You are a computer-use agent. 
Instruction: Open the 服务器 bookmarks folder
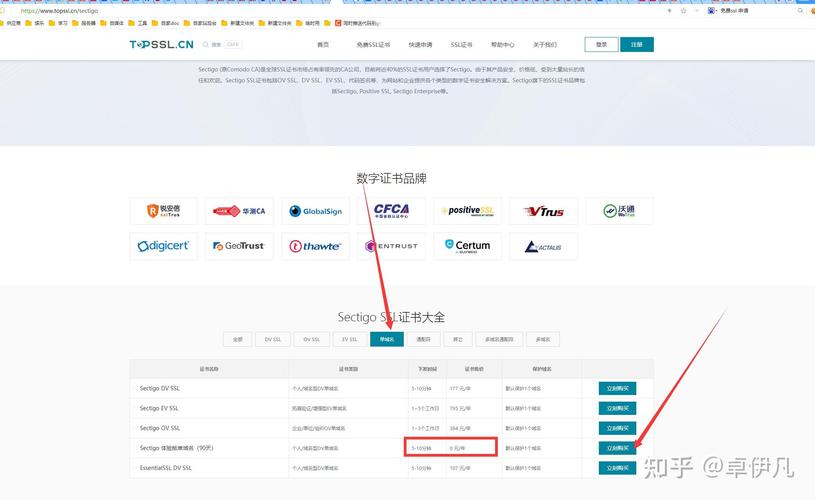(84, 23)
